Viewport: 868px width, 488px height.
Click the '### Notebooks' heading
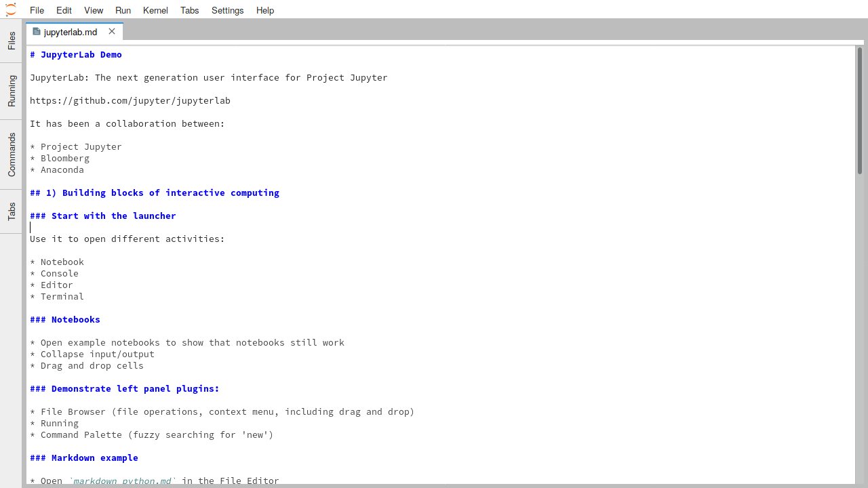click(x=65, y=319)
